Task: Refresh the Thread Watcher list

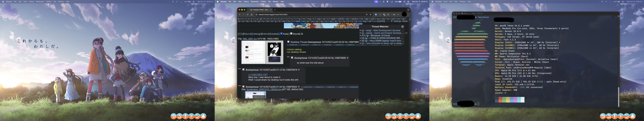Action: coord(402,27)
